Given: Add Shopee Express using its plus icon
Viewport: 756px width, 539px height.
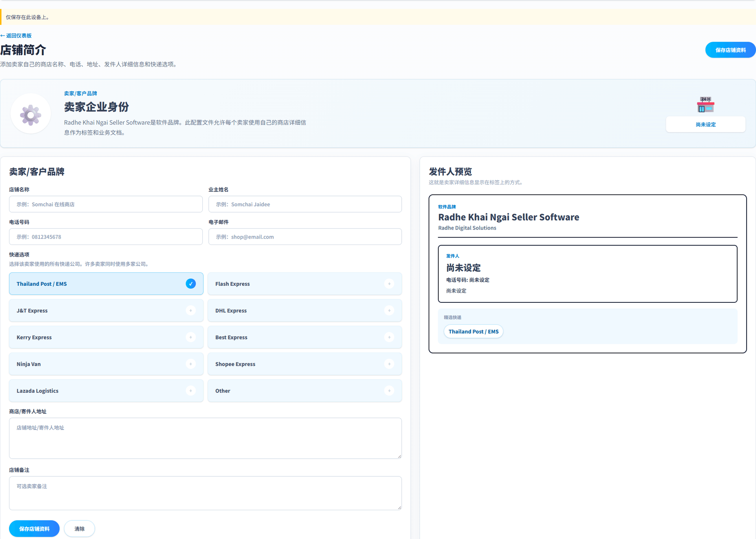Looking at the screenshot, I should 389,364.
